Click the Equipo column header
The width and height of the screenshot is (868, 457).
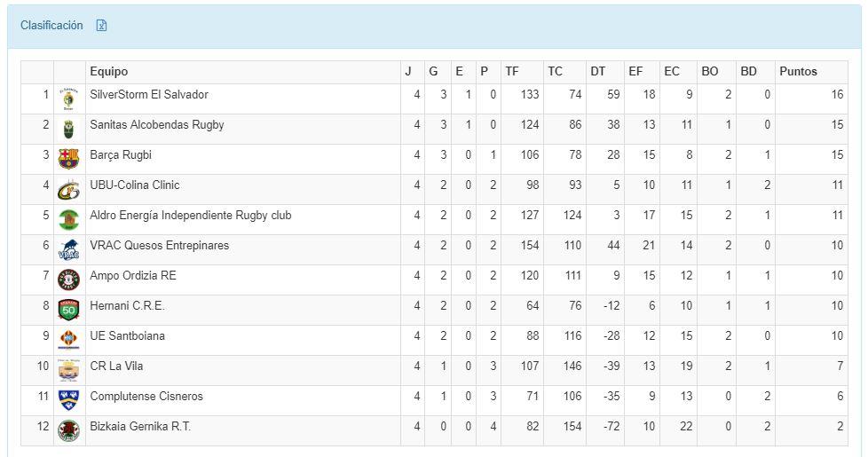[x=109, y=72]
